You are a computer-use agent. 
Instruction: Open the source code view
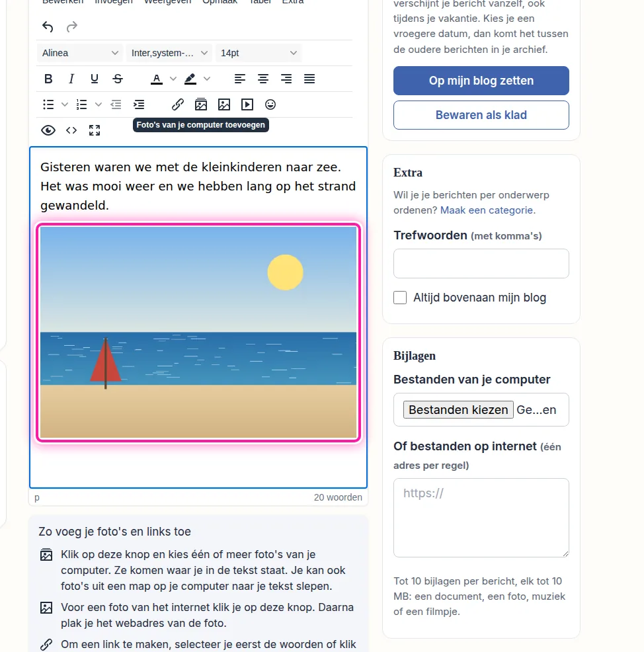(x=71, y=130)
